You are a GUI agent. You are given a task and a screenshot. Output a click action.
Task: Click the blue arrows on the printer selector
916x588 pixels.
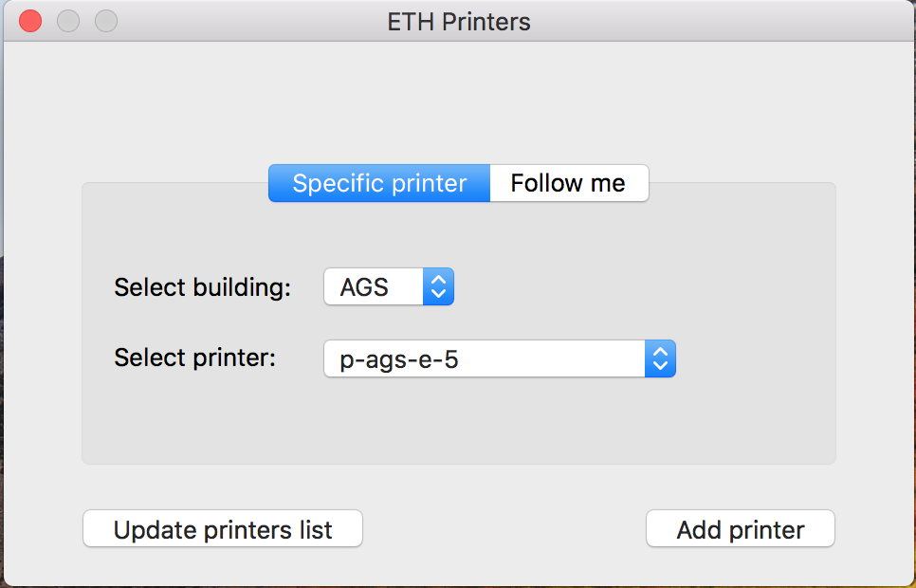tap(660, 358)
